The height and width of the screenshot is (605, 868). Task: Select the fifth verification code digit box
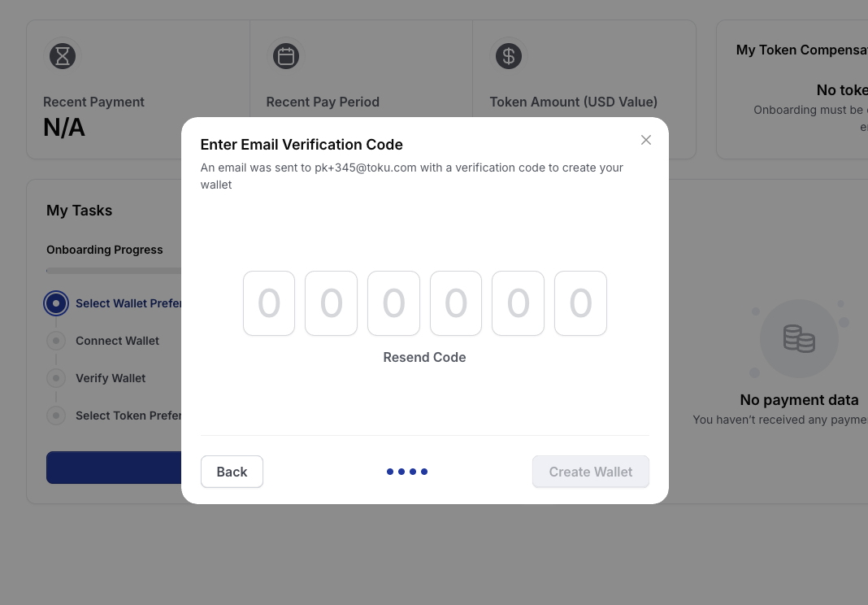click(x=519, y=303)
